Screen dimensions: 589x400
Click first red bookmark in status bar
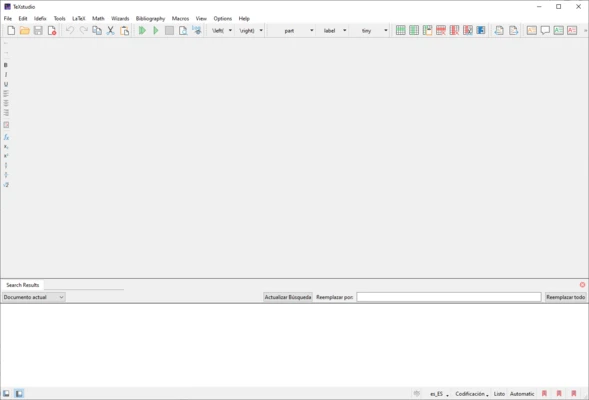pyautogui.click(x=544, y=394)
